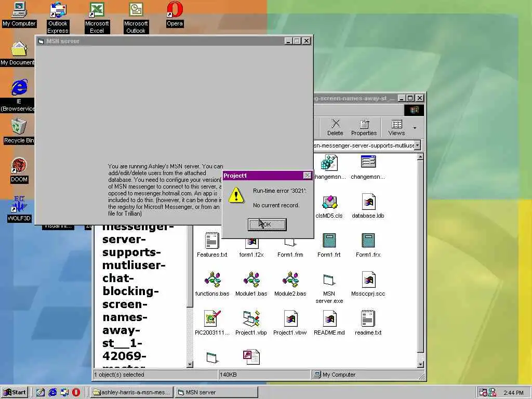Open Views dropdown arrow in explorer toolbar

click(x=415, y=128)
